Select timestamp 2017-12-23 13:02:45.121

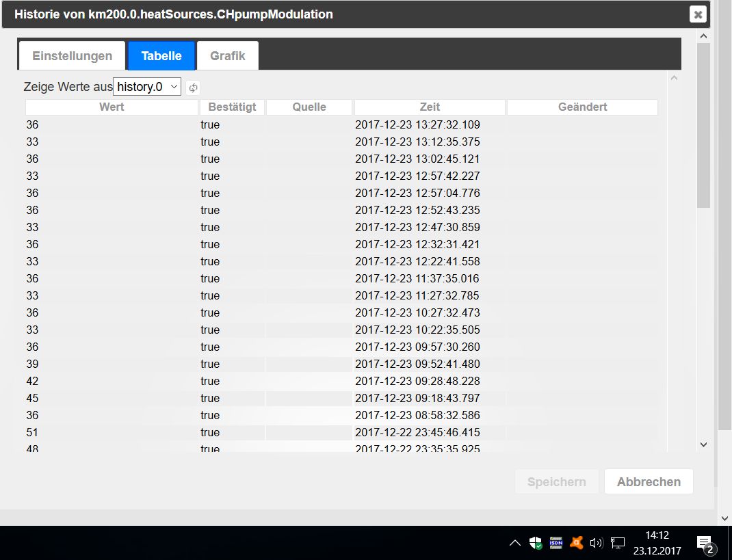pyautogui.click(x=417, y=159)
